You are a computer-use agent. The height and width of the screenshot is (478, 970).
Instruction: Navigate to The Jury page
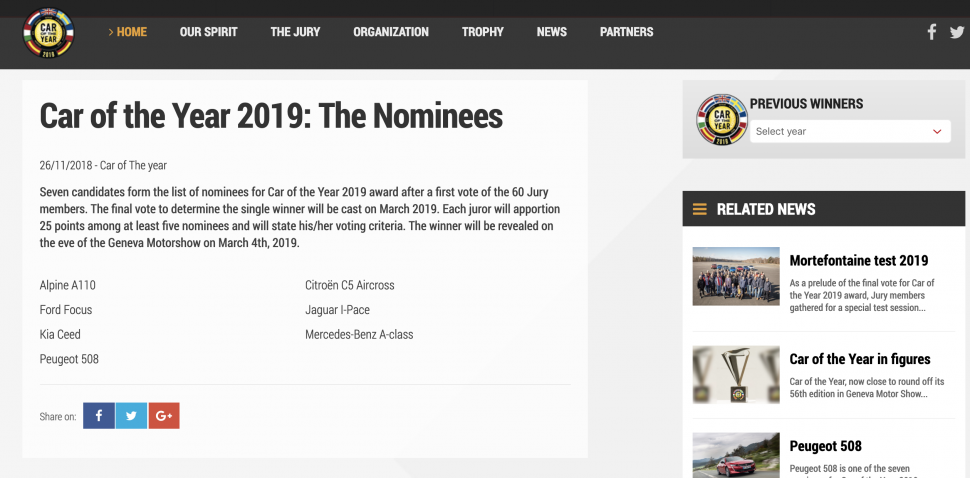point(295,32)
